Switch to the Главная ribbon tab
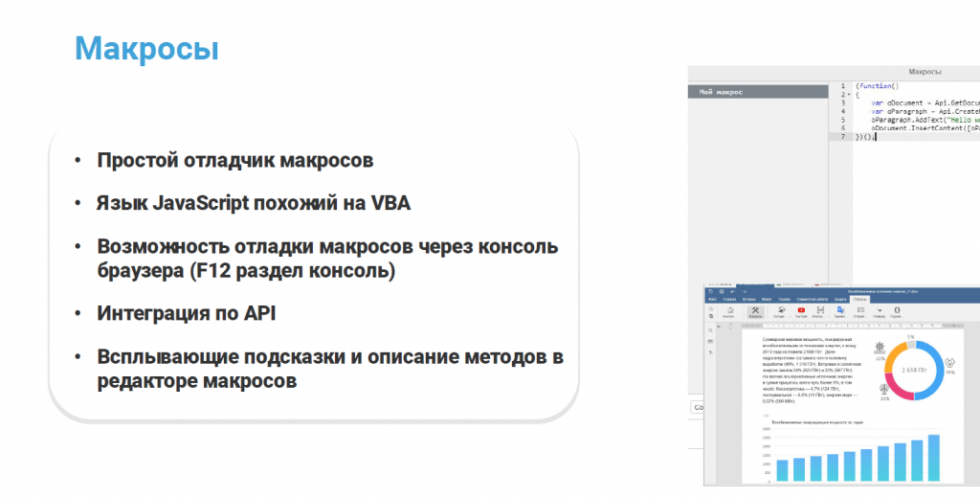 pos(729,299)
